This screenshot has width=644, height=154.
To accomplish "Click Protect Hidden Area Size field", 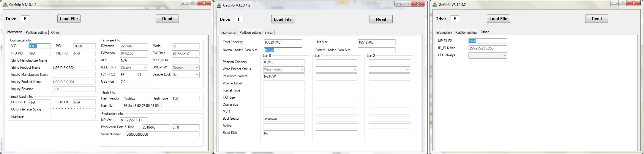I will [377, 50].
